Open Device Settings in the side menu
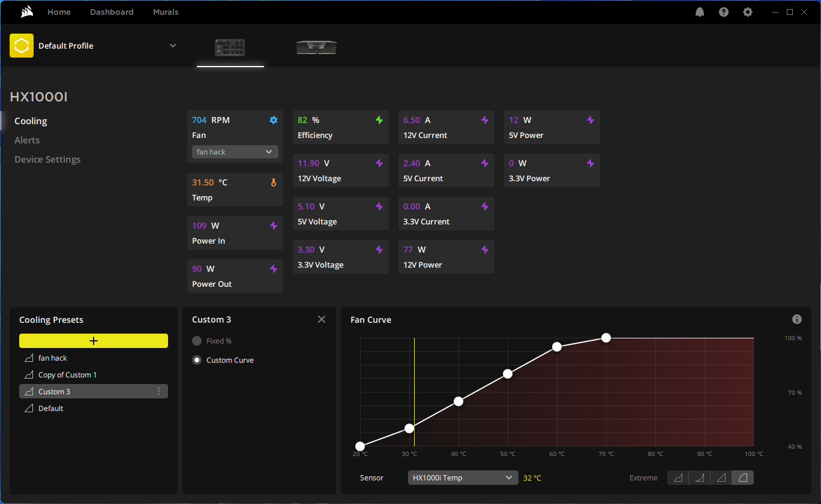 click(47, 160)
